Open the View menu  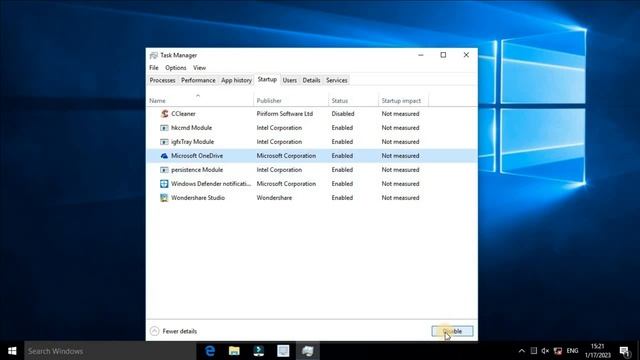(x=199, y=68)
